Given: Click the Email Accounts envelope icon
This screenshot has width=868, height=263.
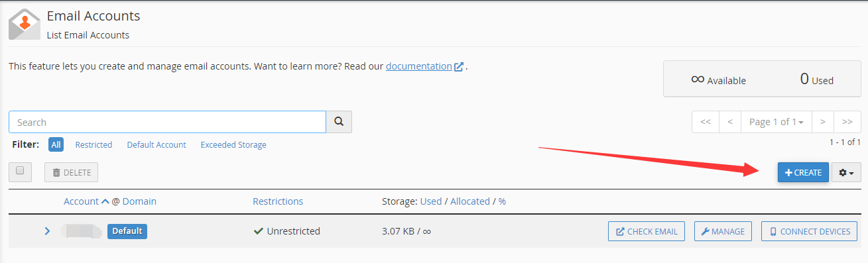Looking at the screenshot, I should click(x=25, y=25).
